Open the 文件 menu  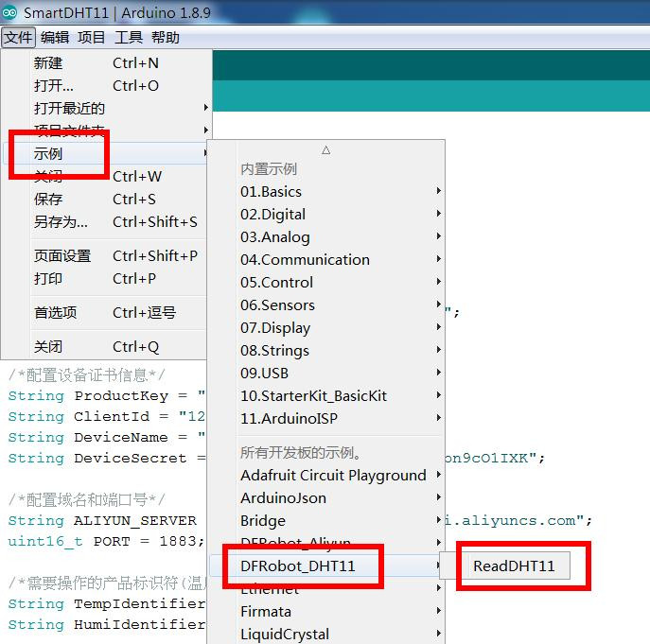[x=18, y=38]
